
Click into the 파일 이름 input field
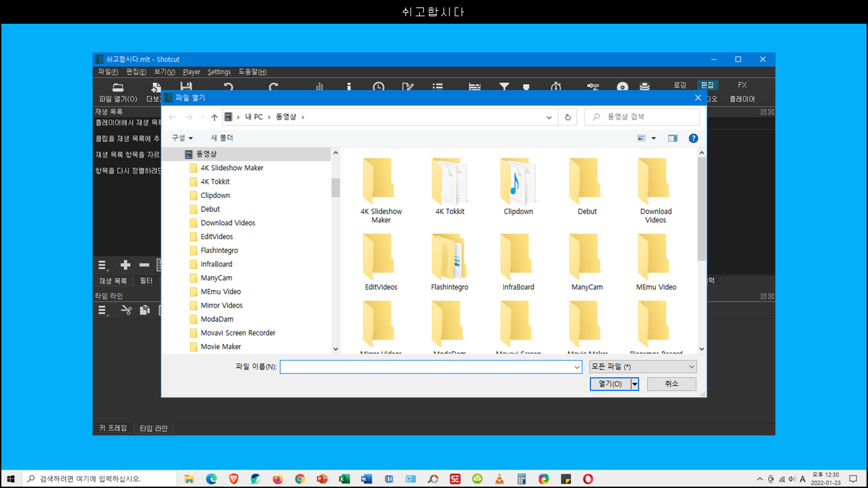click(x=427, y=367)
